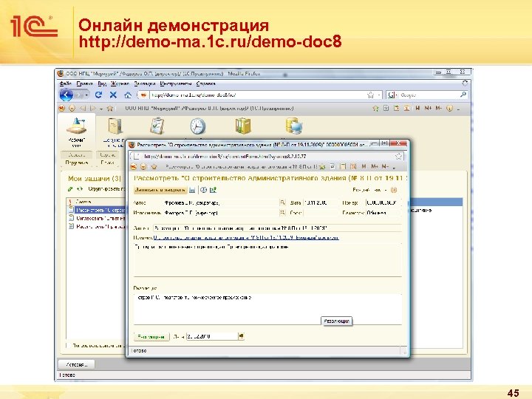
Task: Open the Файл menu
Action: click(66, 83)
